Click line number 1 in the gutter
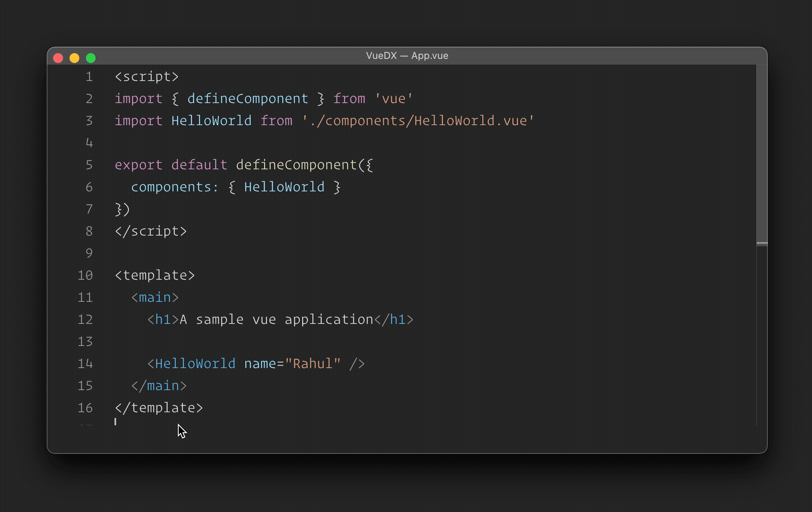Screen dimensions: 812x512 (x=89, y=76)
